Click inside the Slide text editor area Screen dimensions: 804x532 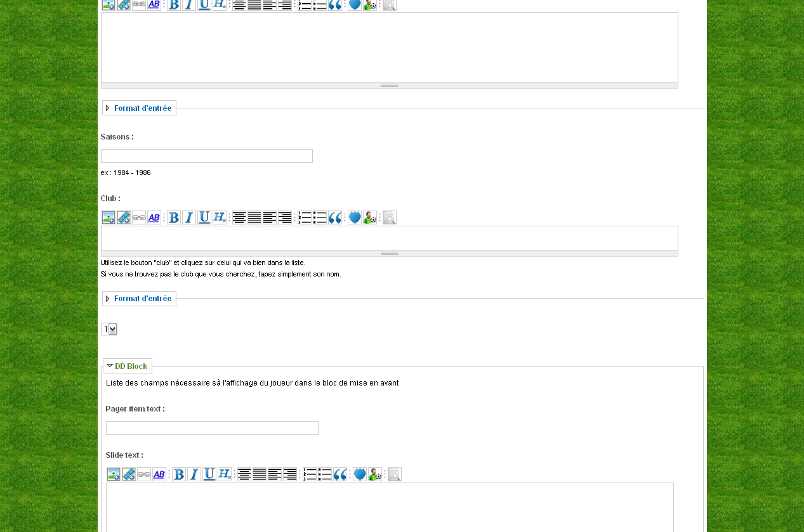[x=390, y=507]
